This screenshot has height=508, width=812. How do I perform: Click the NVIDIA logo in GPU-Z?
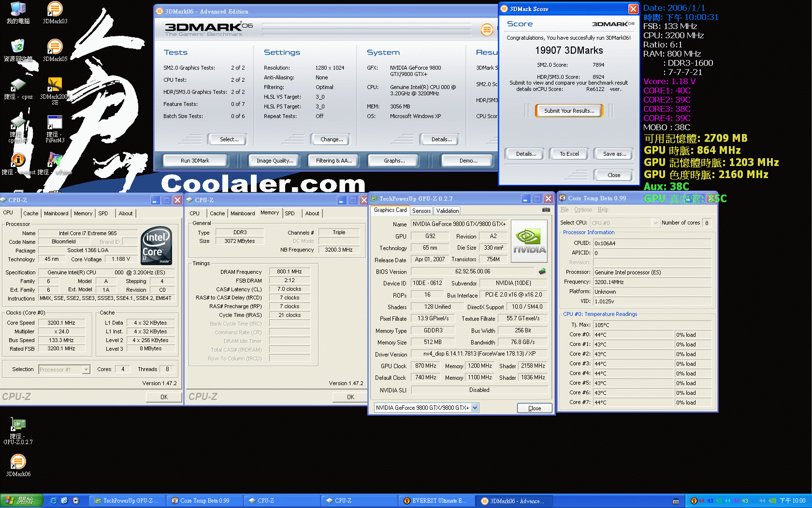click(529, 241)
